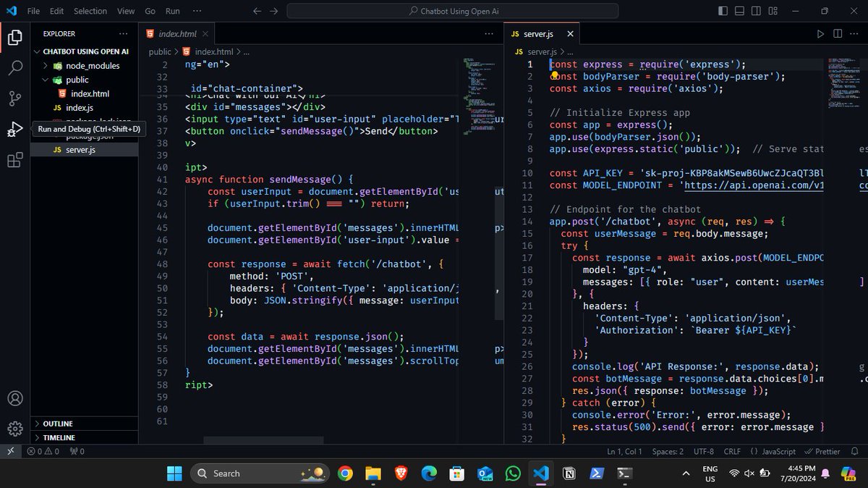Show hidden icons chevron in taskbar
This screenshot has height=488, width=868.
(x=686, y=474)
